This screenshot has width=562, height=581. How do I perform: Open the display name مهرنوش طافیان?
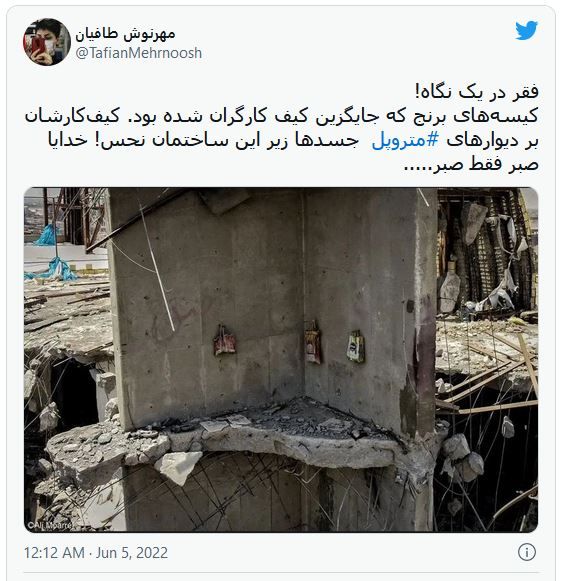pos(125,34)
